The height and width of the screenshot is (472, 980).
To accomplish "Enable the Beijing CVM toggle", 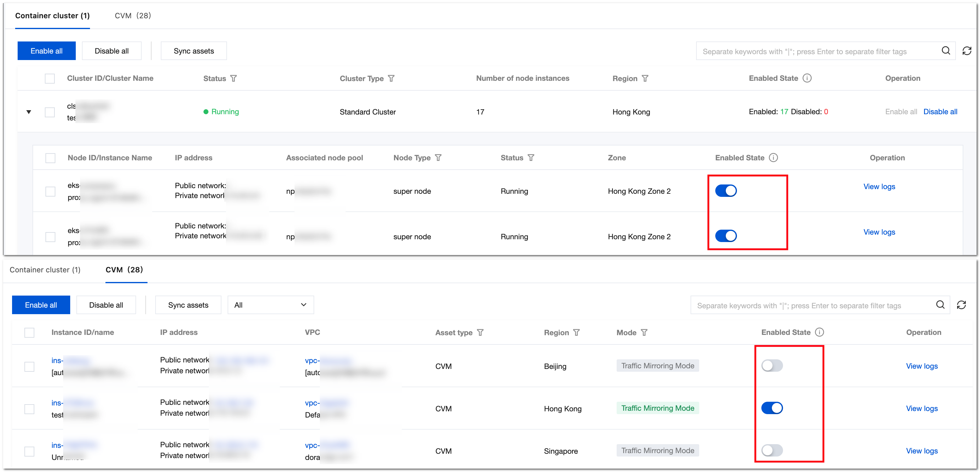I will tap(772, 366).
